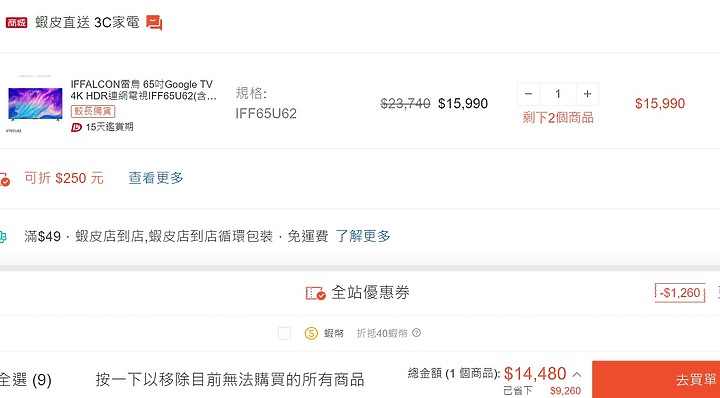Screen dimensions: 720x398
Task: Click 查看更多 voucher link
Action: [156, 178]
